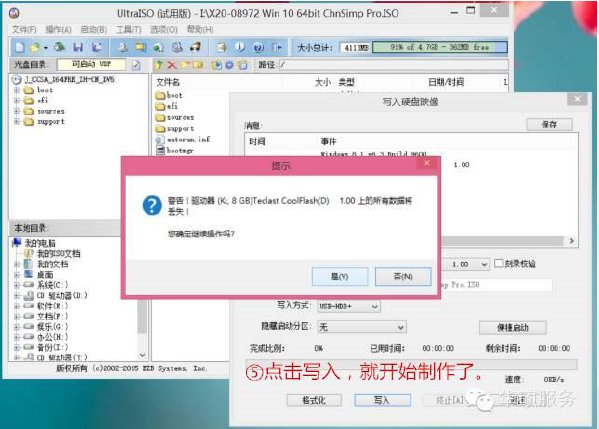This screenshot has width=599, height=429.
Task: Click the Rename icon in path toolbar
Action: 198,65
